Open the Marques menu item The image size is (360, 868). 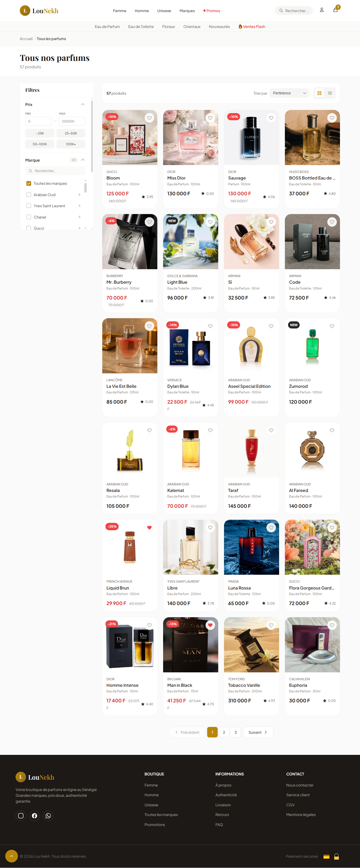[x=187, y=11]
